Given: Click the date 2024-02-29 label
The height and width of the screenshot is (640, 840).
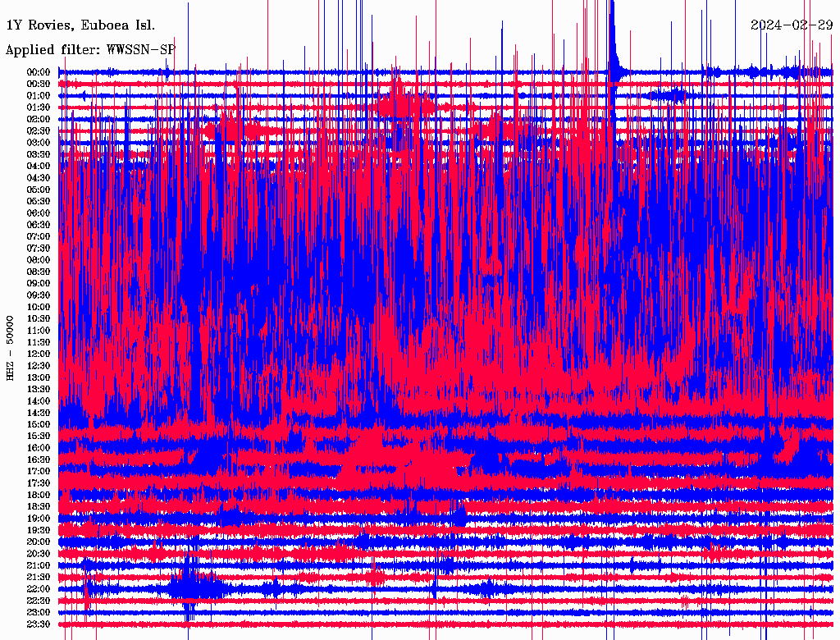Looking at the screenshot, I should point(792,25).
